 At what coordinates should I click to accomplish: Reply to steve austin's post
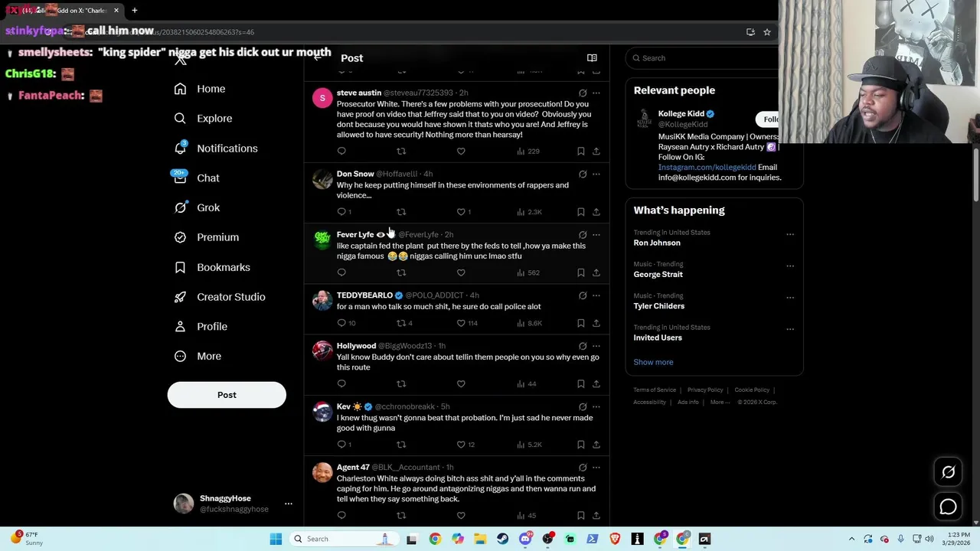coord(341,152)
